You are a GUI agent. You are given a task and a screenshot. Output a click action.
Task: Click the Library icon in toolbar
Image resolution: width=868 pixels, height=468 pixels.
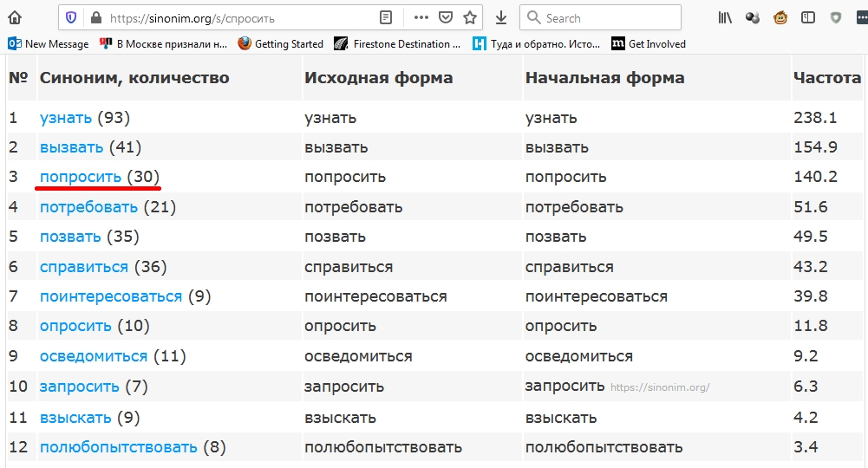725,17
